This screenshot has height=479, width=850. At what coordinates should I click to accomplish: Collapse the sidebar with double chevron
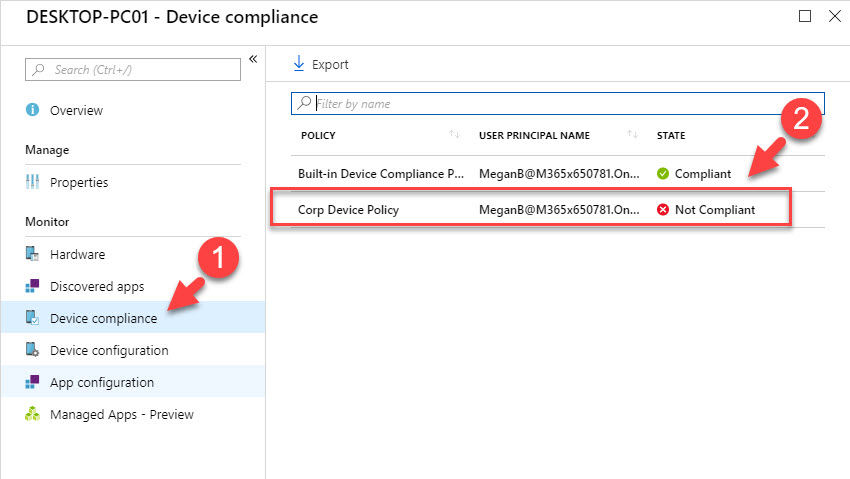(x=253, y=59)
